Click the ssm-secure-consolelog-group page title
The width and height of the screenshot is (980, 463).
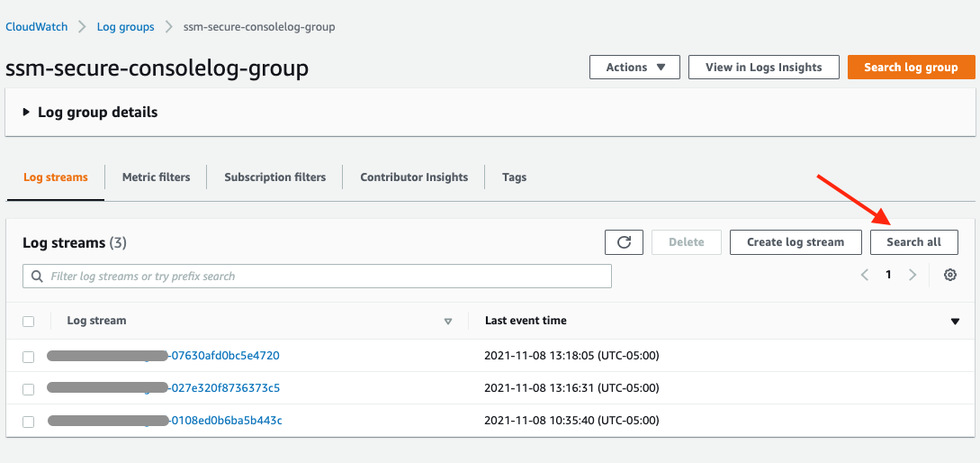point(157,68)
